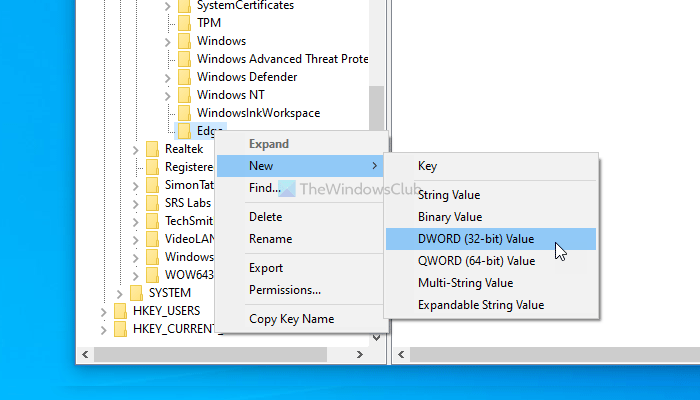Open Permissions... from context menu

(x=300, y=290)
